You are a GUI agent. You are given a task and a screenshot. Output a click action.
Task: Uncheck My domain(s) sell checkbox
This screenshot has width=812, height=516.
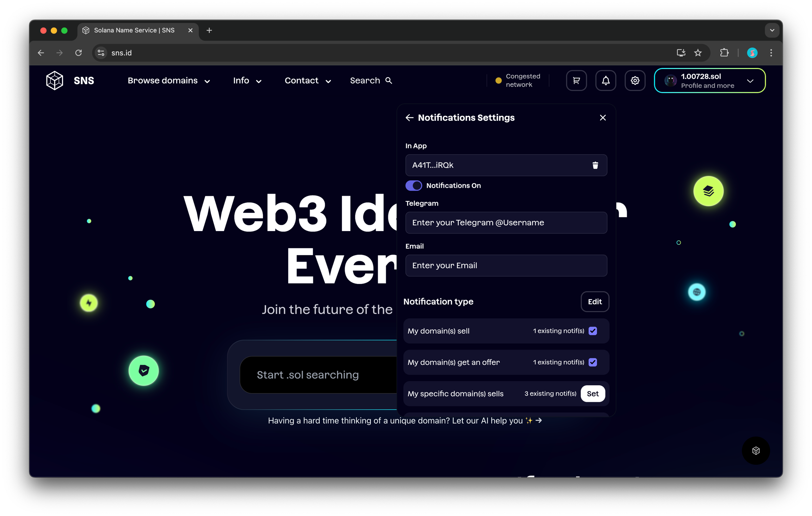(x=593, y=331)
